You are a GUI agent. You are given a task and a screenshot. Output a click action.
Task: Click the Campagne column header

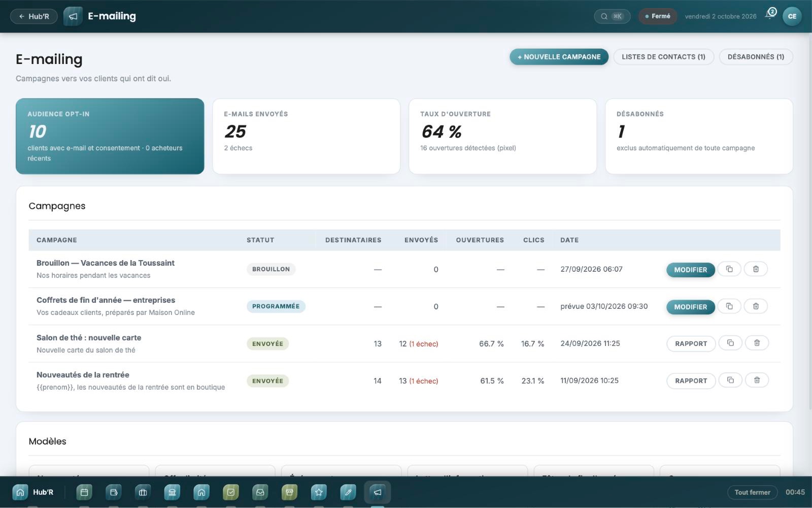57,240
